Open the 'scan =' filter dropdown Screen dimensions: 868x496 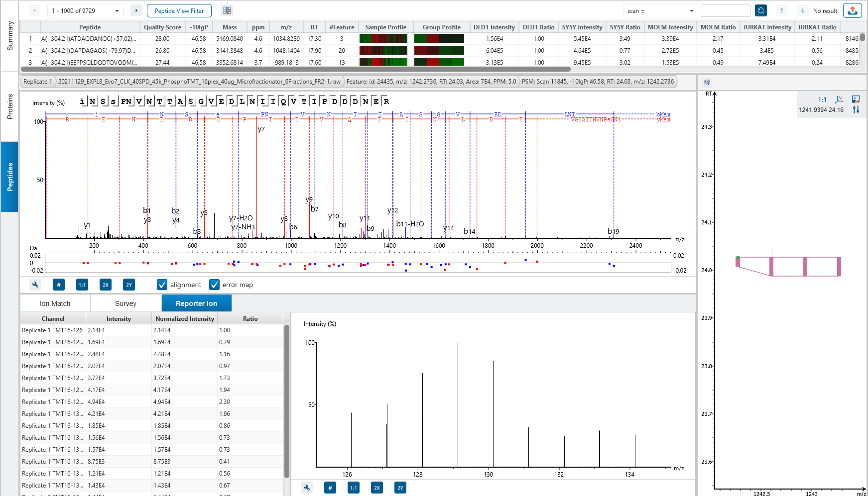660,10
